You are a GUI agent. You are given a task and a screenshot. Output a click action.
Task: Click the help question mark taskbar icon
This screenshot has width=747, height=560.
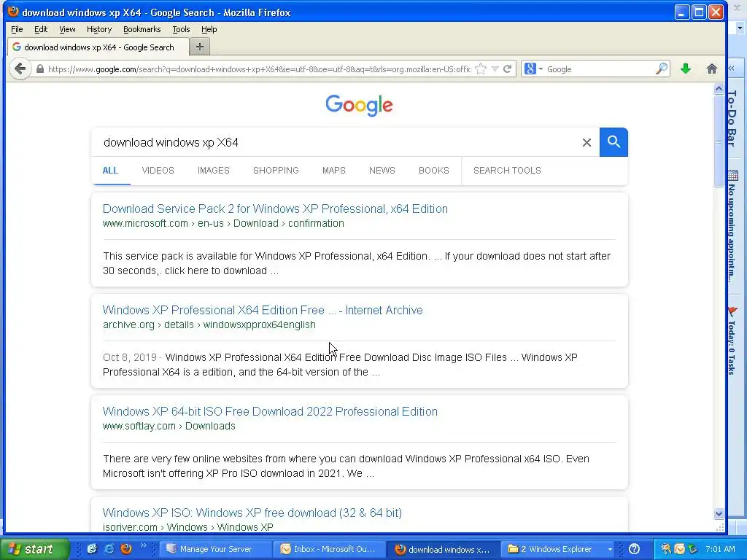click(x=634, y=549)
